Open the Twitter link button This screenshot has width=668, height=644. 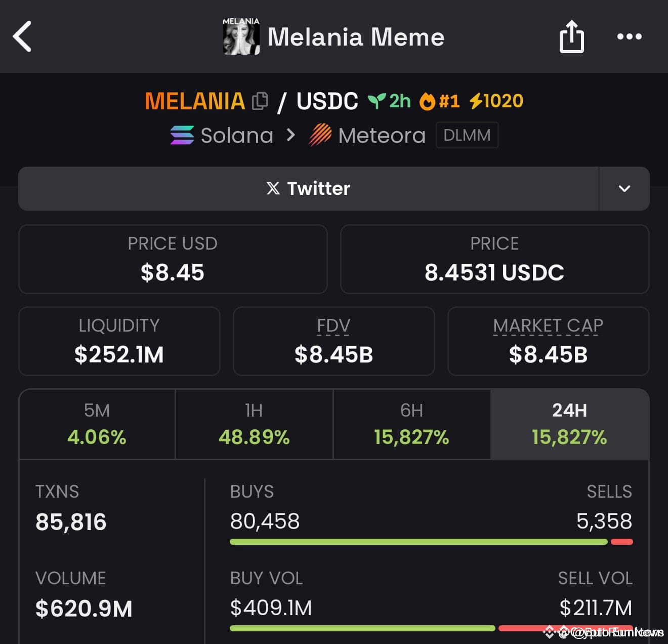click(x=308, y=188)
